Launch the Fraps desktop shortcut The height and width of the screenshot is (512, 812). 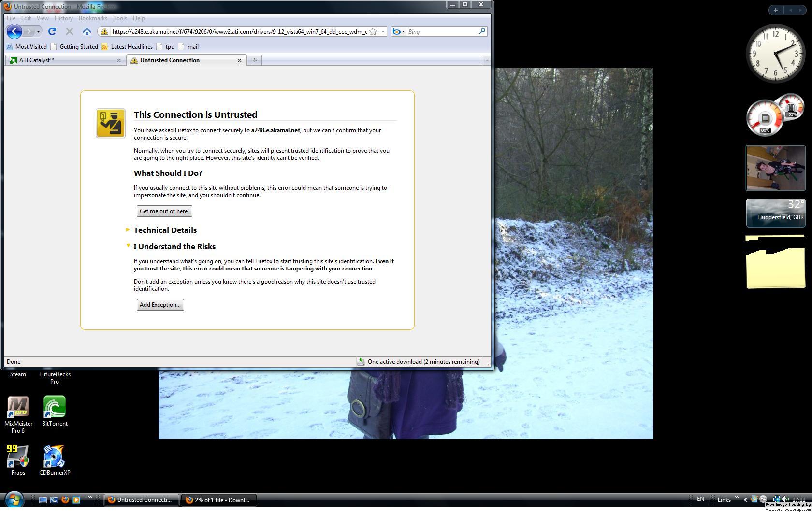[x=18, y=460]
